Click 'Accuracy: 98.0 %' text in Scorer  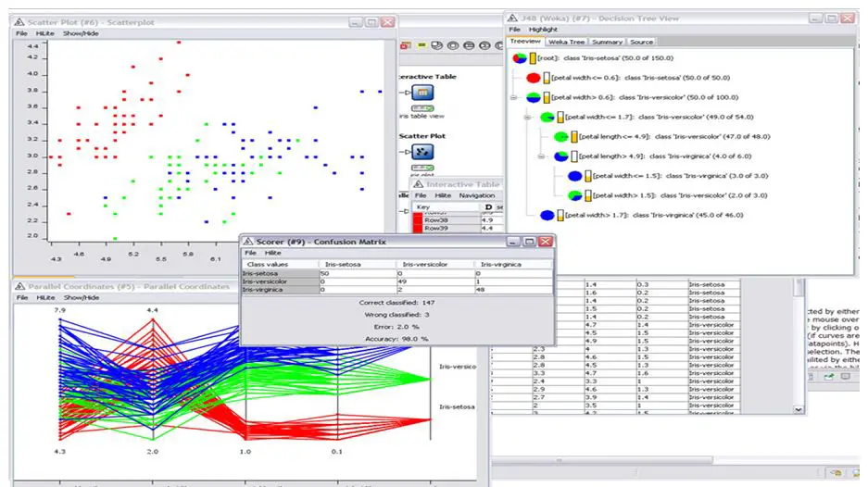[x=396, y=339]
